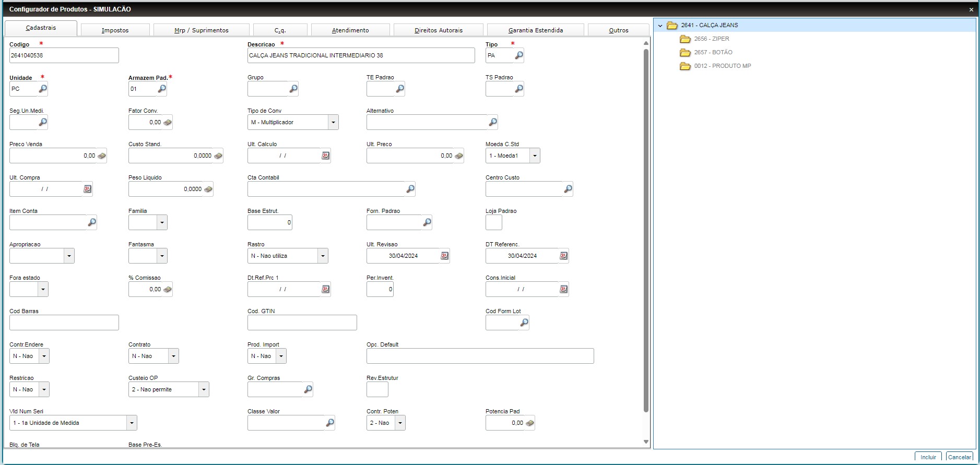
Task: Open the Dt.Ref.Prc 1 calendar picker
Action: pyautogui.click(x=326, y=289)
